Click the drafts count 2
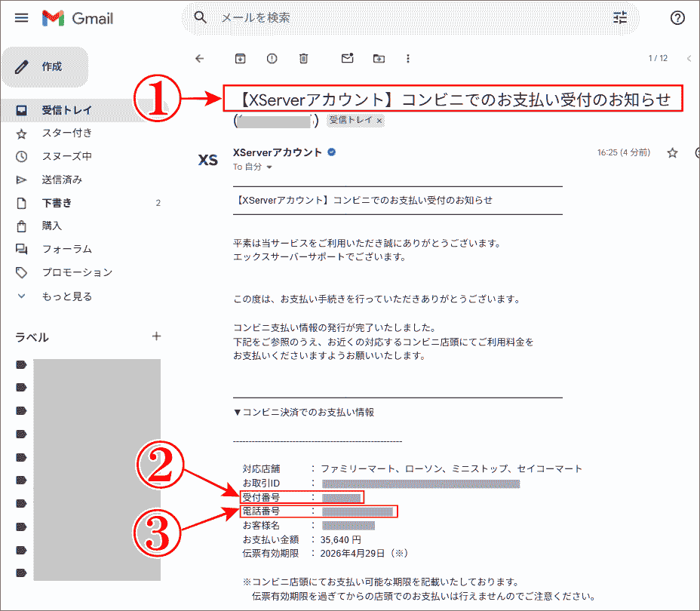The height and width of the screenshot is (611, 700). tap(158, 203)
